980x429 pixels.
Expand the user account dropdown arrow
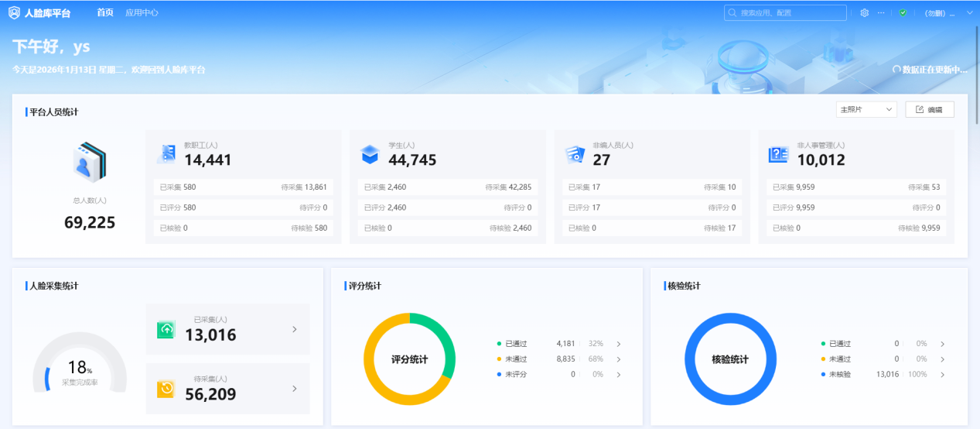(x=970, y=13)
